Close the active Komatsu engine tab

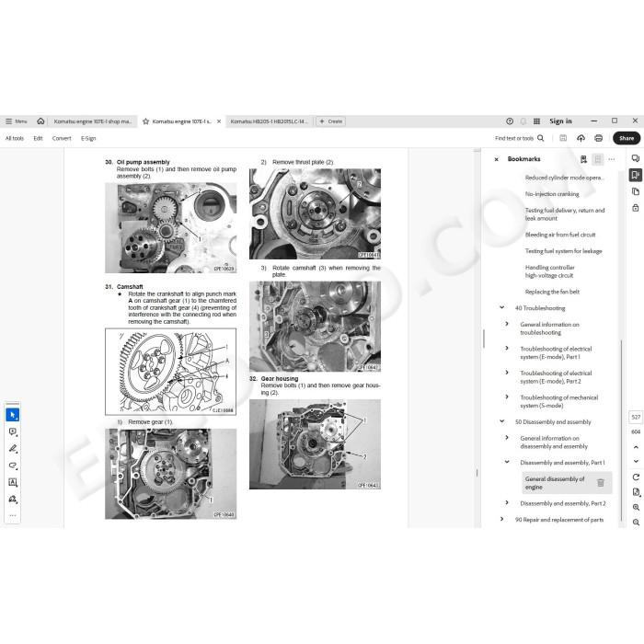click(219, 121)
